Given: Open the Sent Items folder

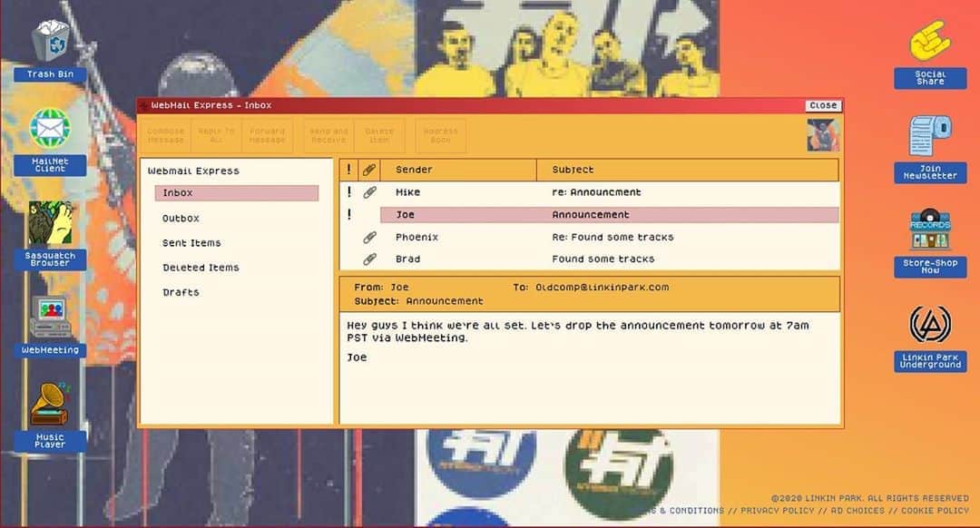Looking at the screenshot, I should [x=191, y=243].
